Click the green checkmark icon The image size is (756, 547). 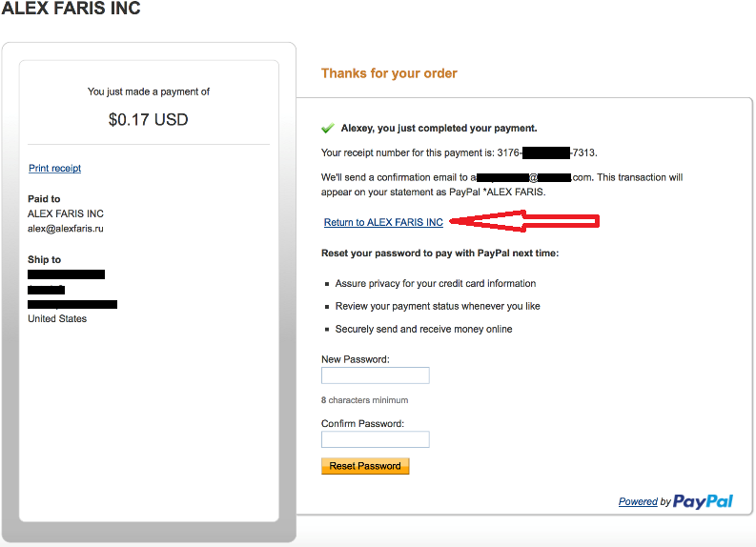tap(328, 129)
